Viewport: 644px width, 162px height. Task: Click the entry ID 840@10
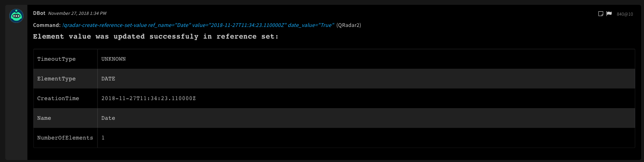(x=625, y=14)
